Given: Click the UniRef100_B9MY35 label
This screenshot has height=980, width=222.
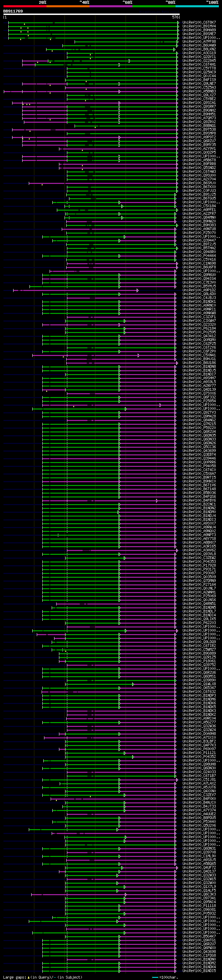Looking at the screenshot, I should 199,145.
